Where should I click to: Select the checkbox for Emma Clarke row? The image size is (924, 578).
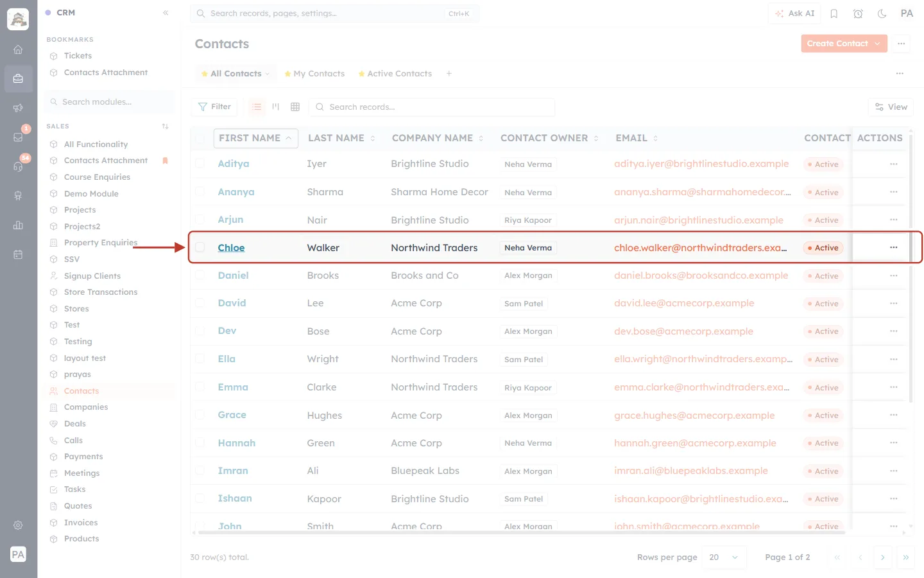[200, 387]
